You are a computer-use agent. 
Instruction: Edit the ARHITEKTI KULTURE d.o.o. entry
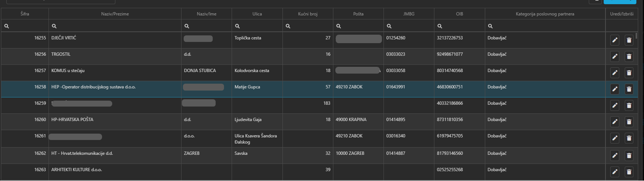tap(615, 172)
